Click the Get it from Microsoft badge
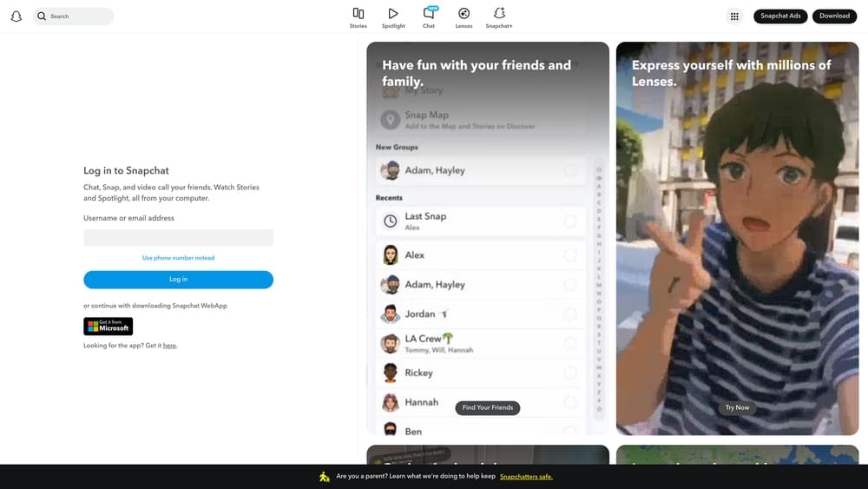This screenshot has width=868, height=489. tap(108, 327)
